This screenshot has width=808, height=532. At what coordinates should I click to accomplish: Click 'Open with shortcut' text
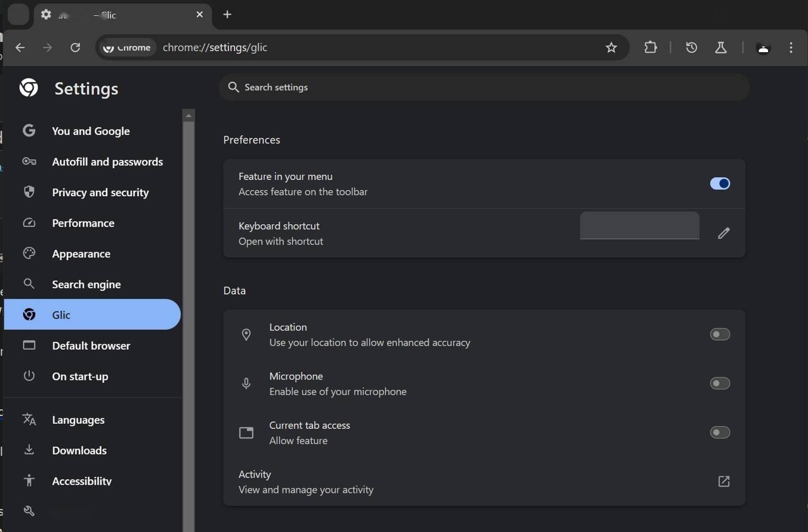(281, 242)
